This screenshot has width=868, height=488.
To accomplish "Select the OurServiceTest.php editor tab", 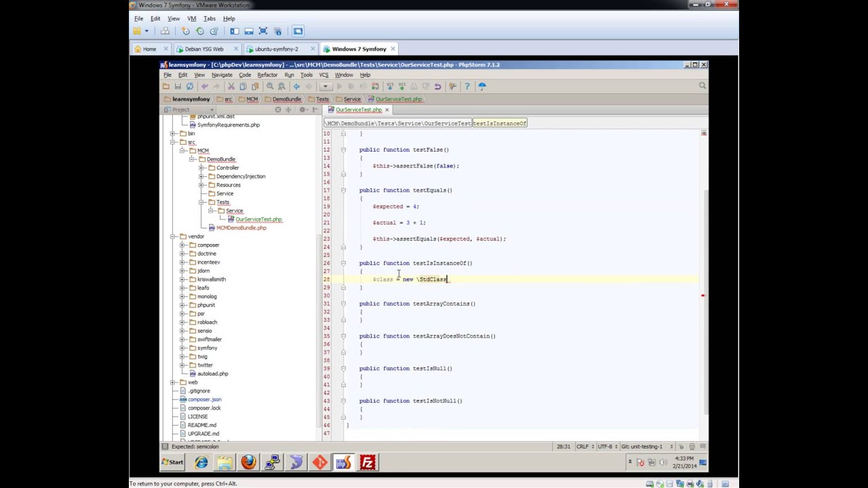I will pos(359,110).
